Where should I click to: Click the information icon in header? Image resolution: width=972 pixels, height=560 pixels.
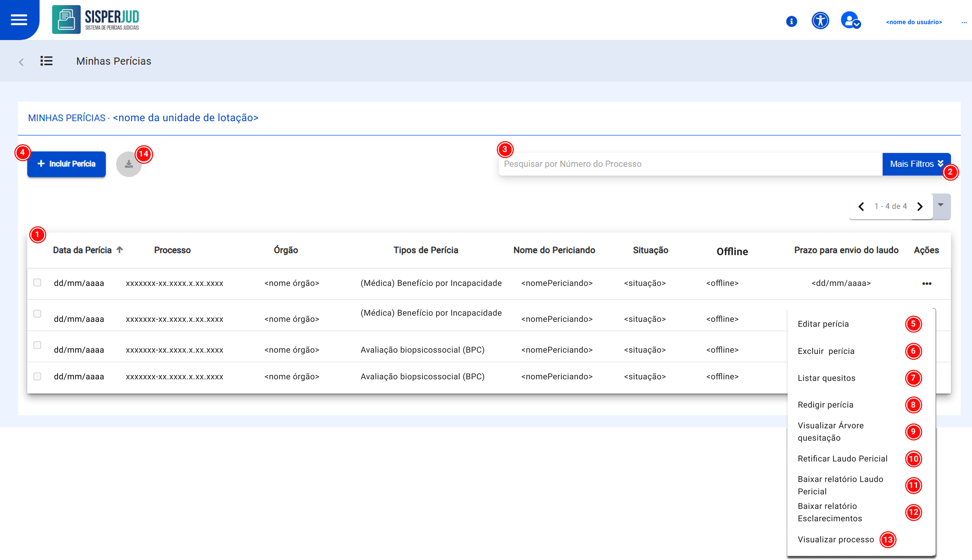(791, 22)
